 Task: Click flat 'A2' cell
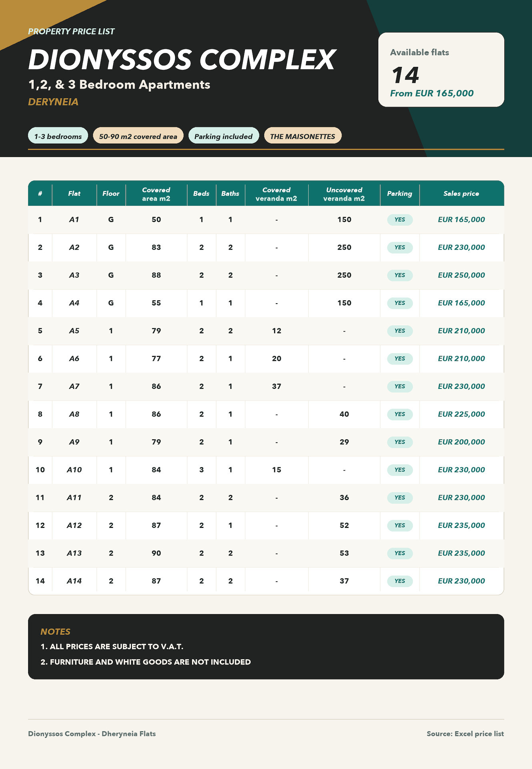click(x=74, y=247)
